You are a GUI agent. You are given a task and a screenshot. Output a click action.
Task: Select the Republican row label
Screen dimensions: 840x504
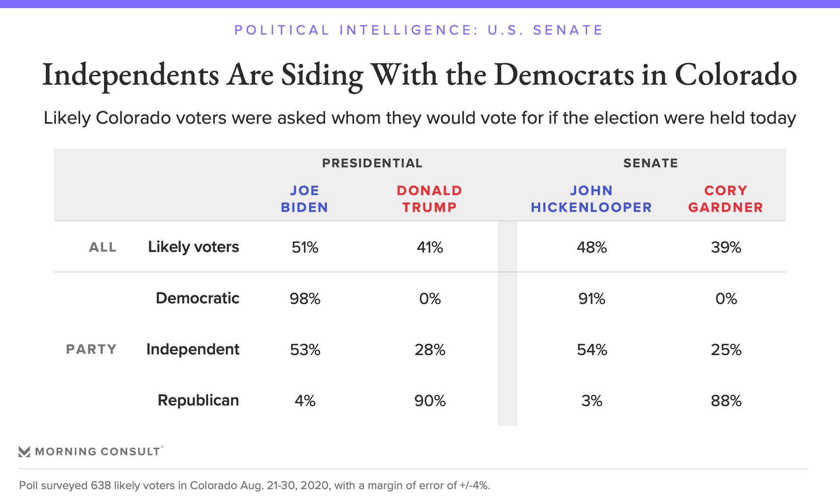click(x=198, y=400)
